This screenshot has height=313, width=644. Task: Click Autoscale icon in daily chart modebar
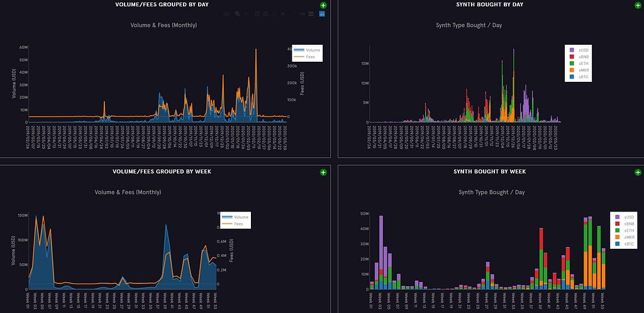tap(274, 14)
